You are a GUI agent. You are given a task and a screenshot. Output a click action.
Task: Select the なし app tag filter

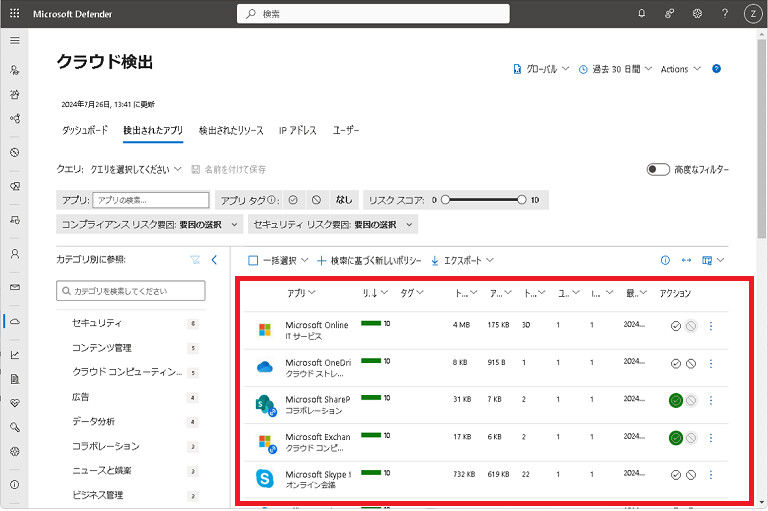point(344,200)
